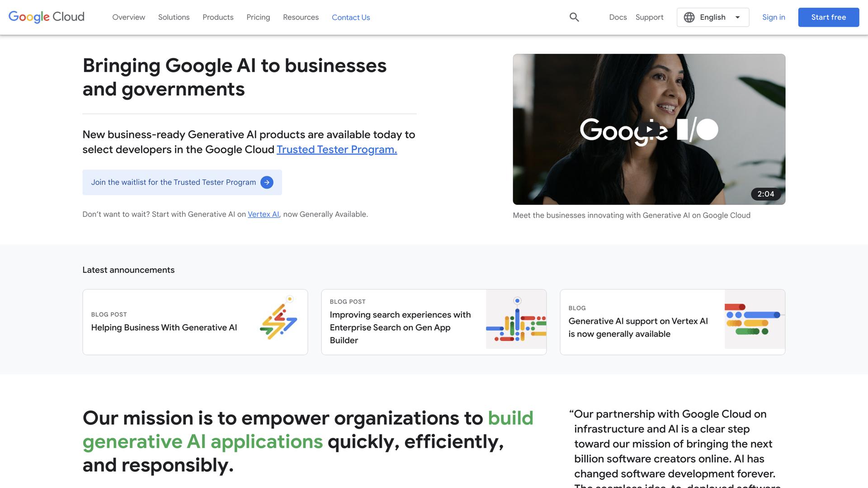This screenshot has width=868, height=488.
Task: Open the Solutions menu
Action: (174, 17)
